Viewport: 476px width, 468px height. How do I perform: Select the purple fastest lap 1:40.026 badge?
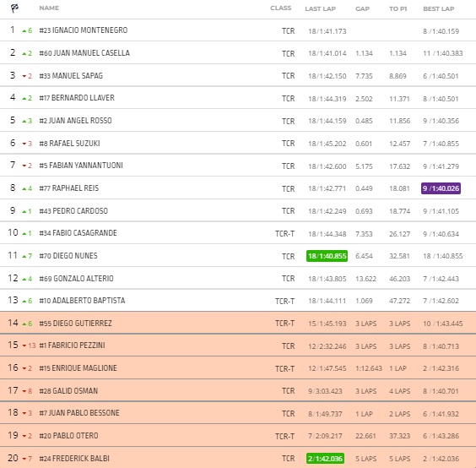point(441,188)
